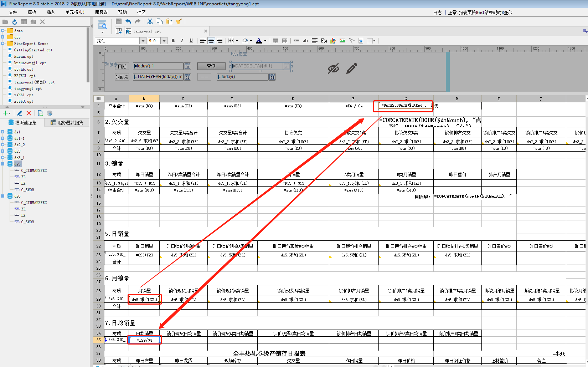Image resolution: width=588 pixels, height=367 pixels.
Task: Expand the FineReport.Reuse folder
Action: pyautogui.click(x=2, y=44)
